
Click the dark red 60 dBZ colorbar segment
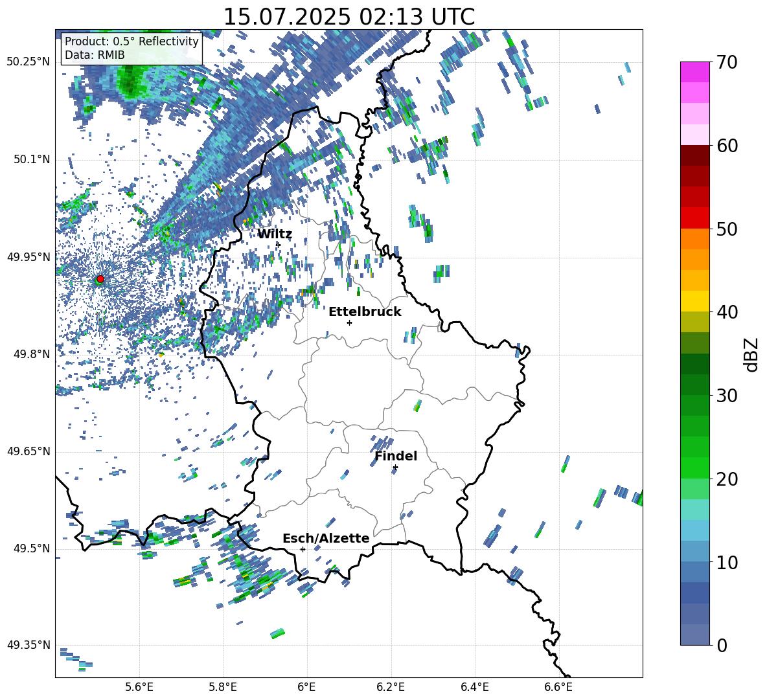coord(694,155)
